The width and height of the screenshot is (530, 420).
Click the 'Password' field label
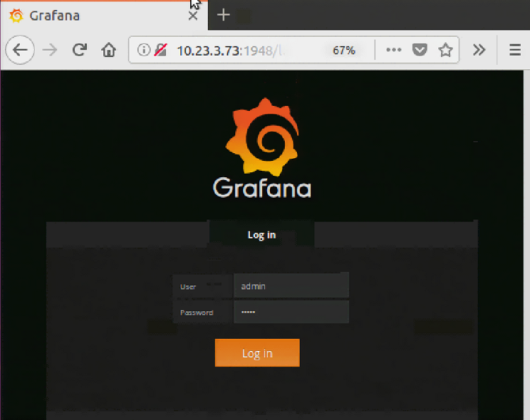pos(196,313)
